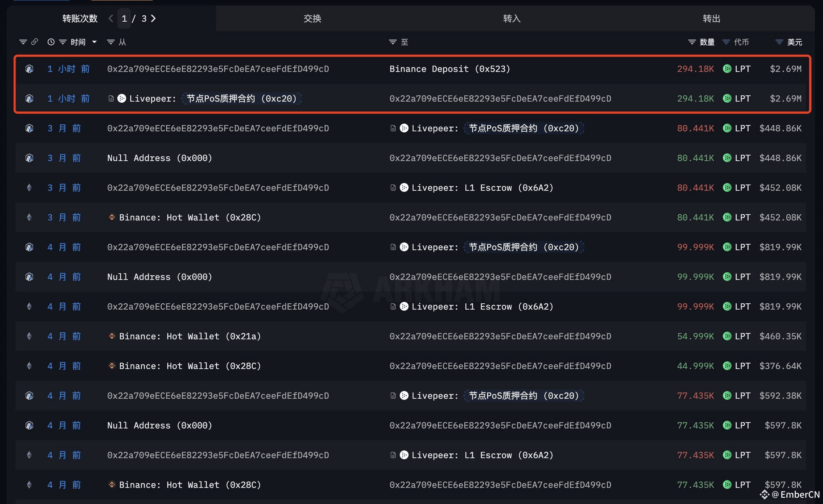Click the Arbitrum icon in the $592.38K row

click(29, 396)
